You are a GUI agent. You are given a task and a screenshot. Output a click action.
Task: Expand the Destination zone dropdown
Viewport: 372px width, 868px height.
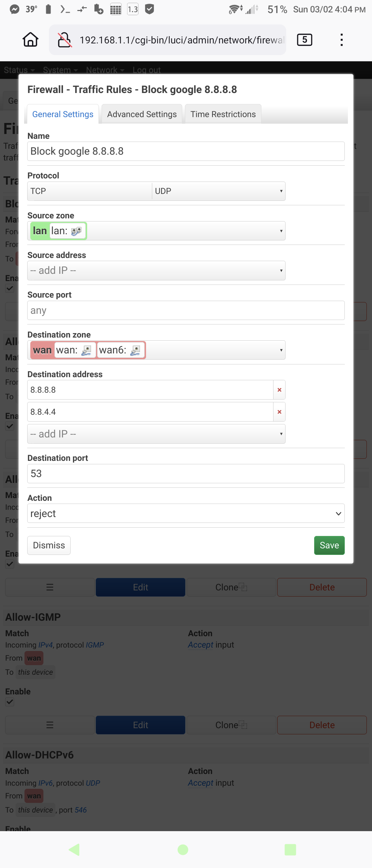156,350
